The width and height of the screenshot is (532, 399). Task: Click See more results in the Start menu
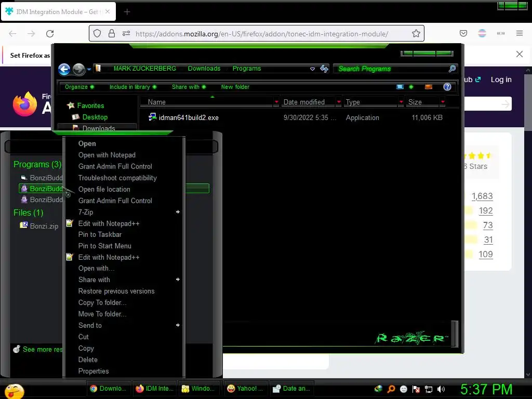(37, 349)
